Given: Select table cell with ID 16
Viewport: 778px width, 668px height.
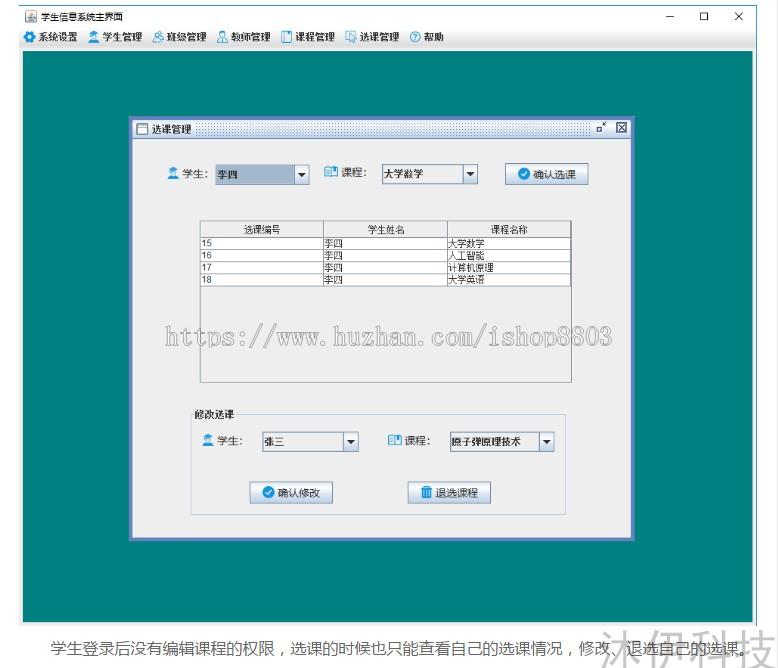Looking at the screenshot, I should click(262, 256).
